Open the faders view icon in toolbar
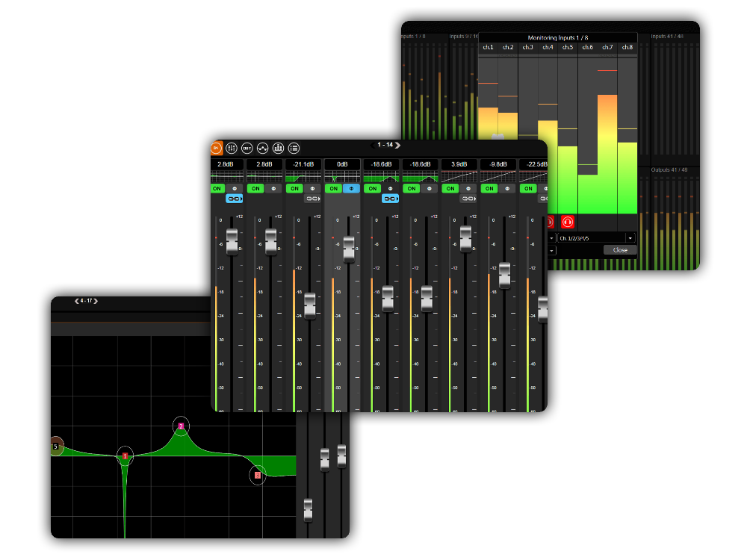The height and width of the screenshot is (560, 747). coord(232,148)
